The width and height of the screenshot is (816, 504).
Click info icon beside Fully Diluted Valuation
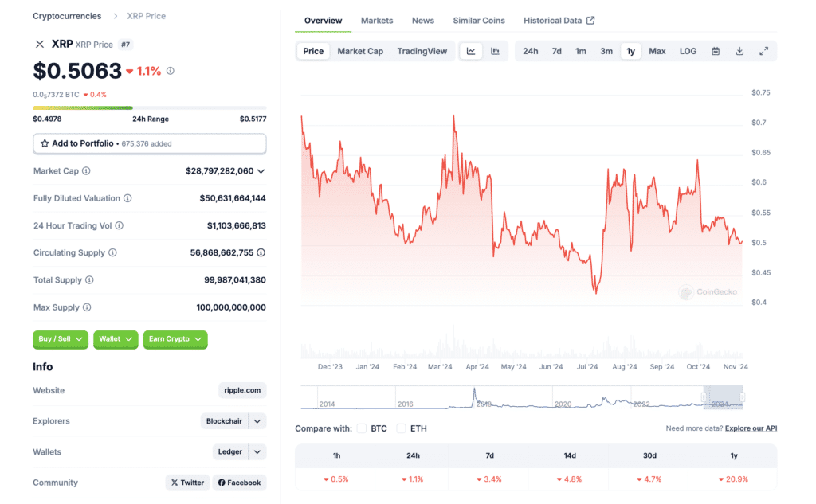coord(127,198)
